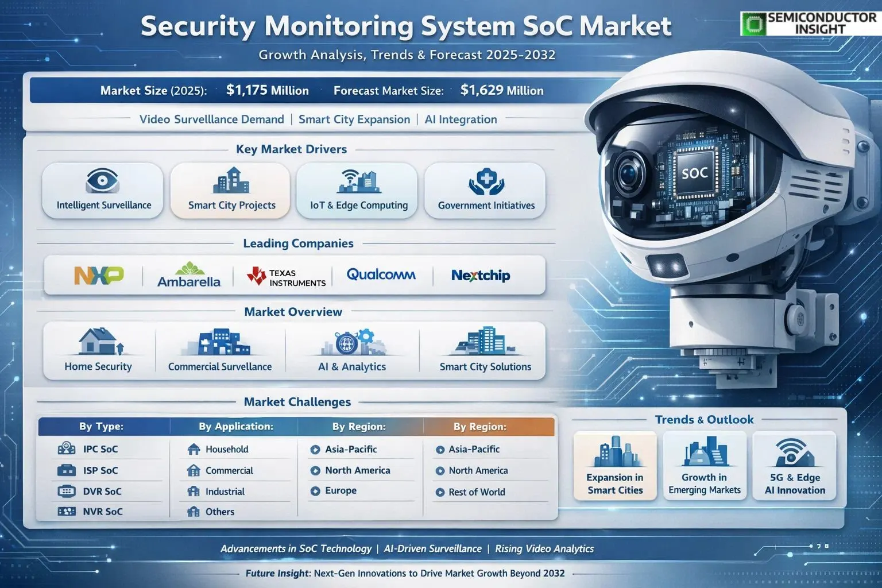Click the camera icon beside IPC SoC
882x588 pixels.
(67, 449)
